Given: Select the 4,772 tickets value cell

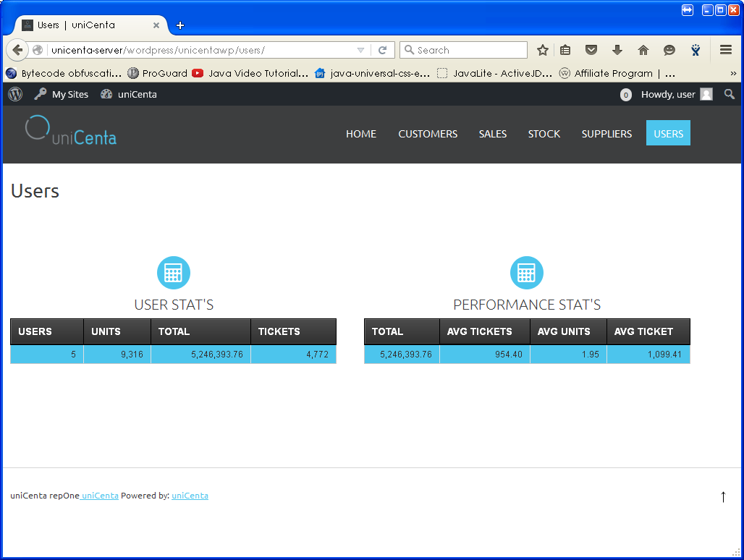Looking at the screenshot, I should [293, 355].
